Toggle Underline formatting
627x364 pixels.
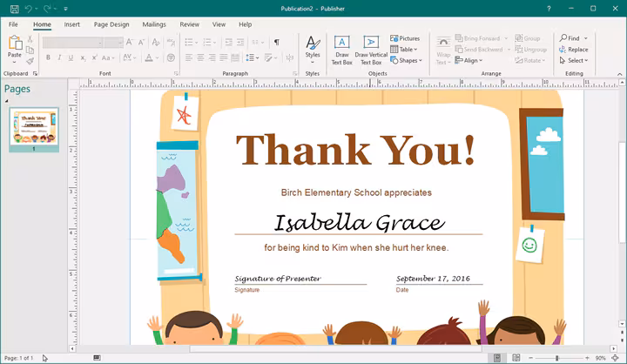(71, 58)
